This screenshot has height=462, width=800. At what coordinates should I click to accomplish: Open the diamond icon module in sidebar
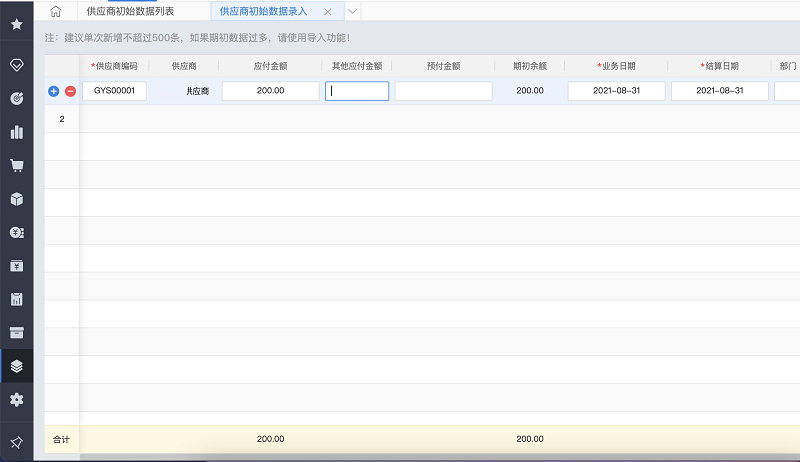click(x=16, y=64)
